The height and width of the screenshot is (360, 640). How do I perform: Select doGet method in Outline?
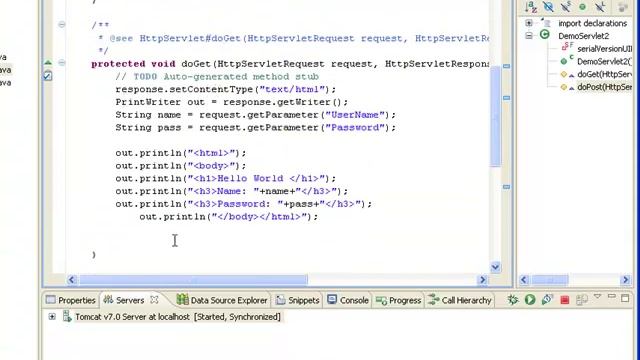604,74
